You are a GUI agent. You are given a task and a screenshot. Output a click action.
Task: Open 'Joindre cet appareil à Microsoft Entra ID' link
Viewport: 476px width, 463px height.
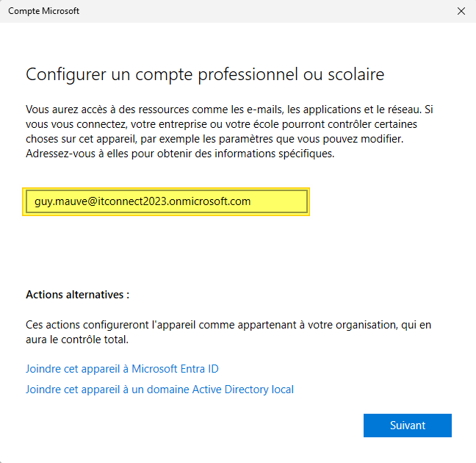(122, 368)
